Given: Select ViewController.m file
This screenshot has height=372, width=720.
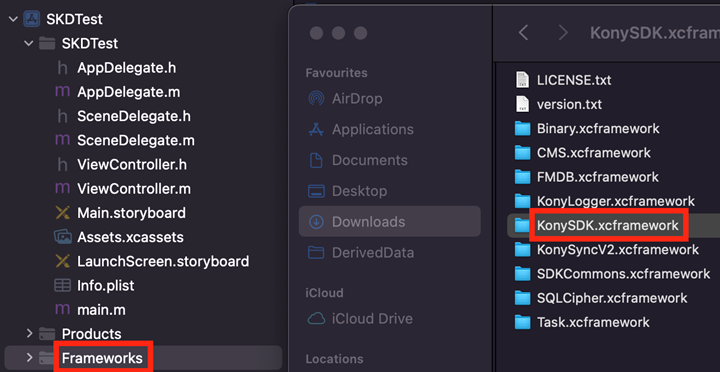Looking at the screenshot, I should coord(134,189).
